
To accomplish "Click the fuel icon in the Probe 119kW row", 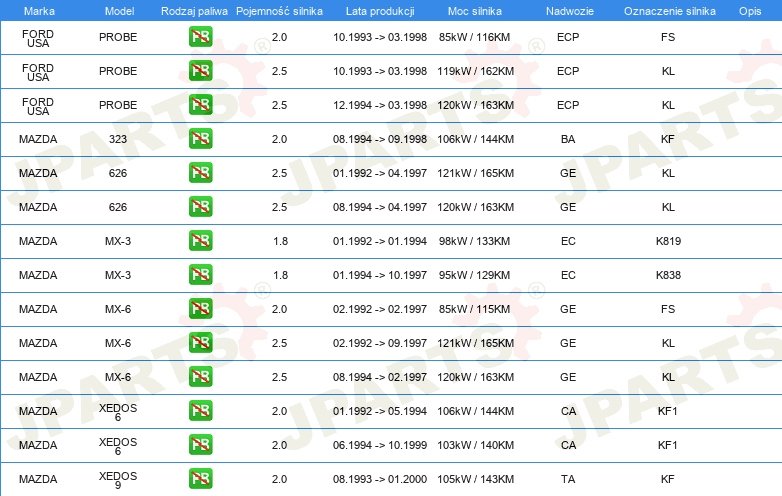I will (200, 71).
